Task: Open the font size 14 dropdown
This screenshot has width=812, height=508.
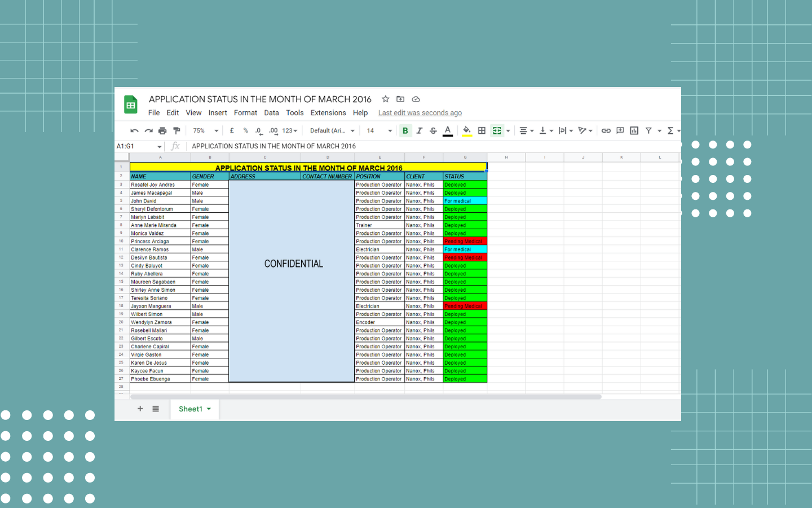Action: [379, 130]
